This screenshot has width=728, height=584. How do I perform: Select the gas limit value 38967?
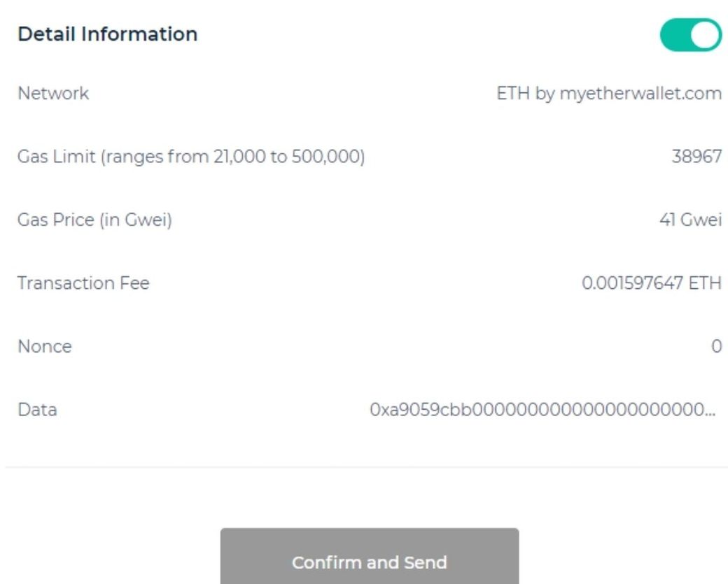tap(696, 157)
